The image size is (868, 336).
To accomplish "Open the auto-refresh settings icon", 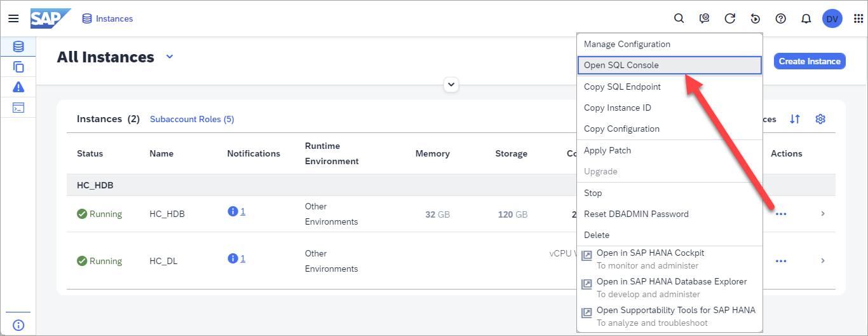I will tap(756, 18).
